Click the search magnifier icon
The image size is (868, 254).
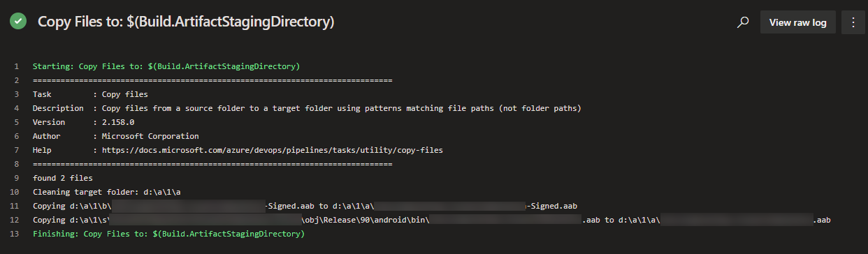point(744,22)
